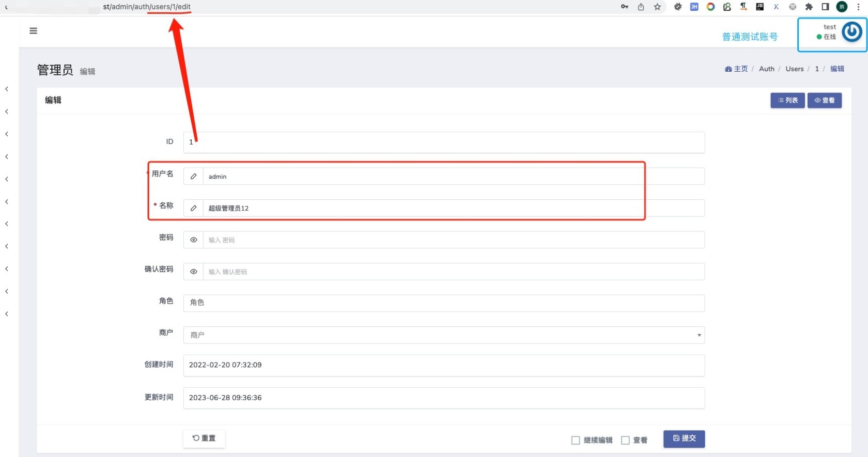Open the colorful ring browser extension

pyautogui.click(x=711, y=7)
